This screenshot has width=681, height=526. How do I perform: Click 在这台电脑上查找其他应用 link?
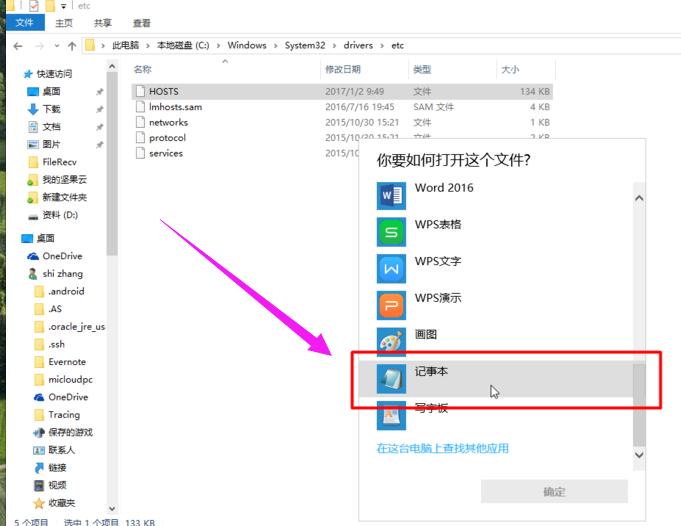coord(442,449)
